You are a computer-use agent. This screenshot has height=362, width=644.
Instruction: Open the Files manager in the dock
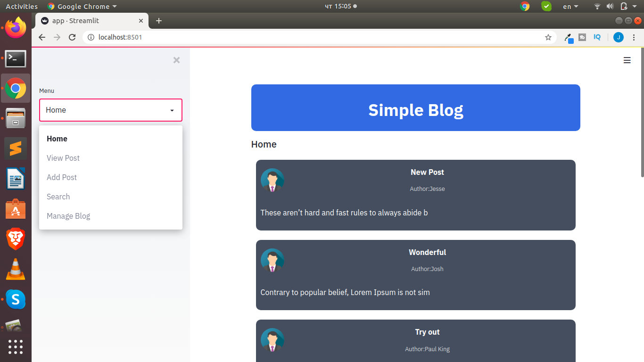click(16, 118)
